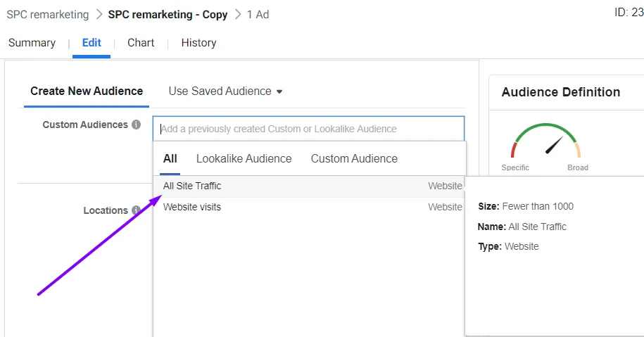Choose the Website visits audience
The width and height of the screenshot is (644, 337).
click(x=310, y=208)
